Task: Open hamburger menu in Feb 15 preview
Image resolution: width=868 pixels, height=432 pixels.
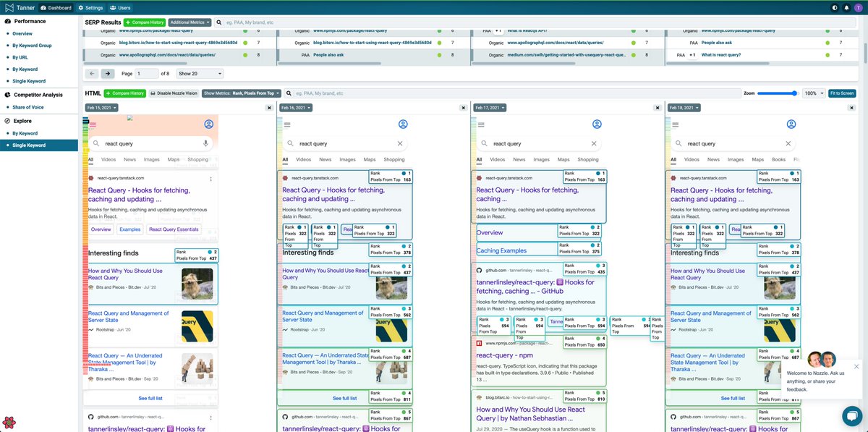Action: point(93,124)
